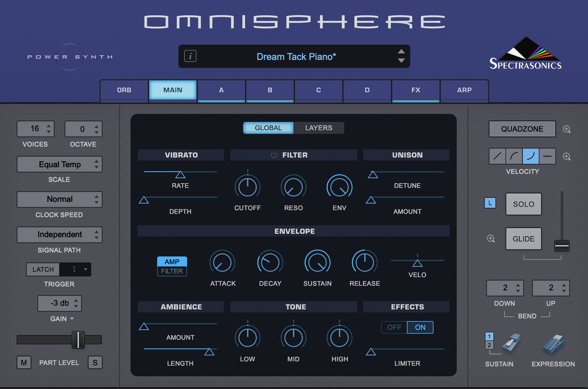588x389 pixels.
Task: Enable the SOLO button
Action: pyautogui.click(x=524, y=204)
